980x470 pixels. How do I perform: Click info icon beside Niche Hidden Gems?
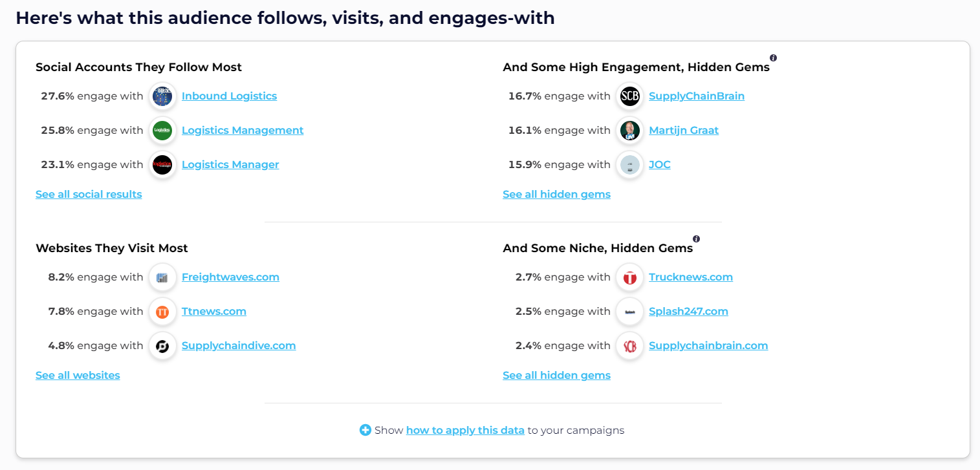697,239
